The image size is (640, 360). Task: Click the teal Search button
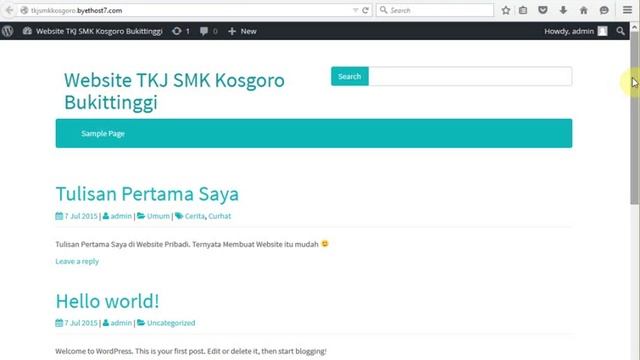coord(350,76)
